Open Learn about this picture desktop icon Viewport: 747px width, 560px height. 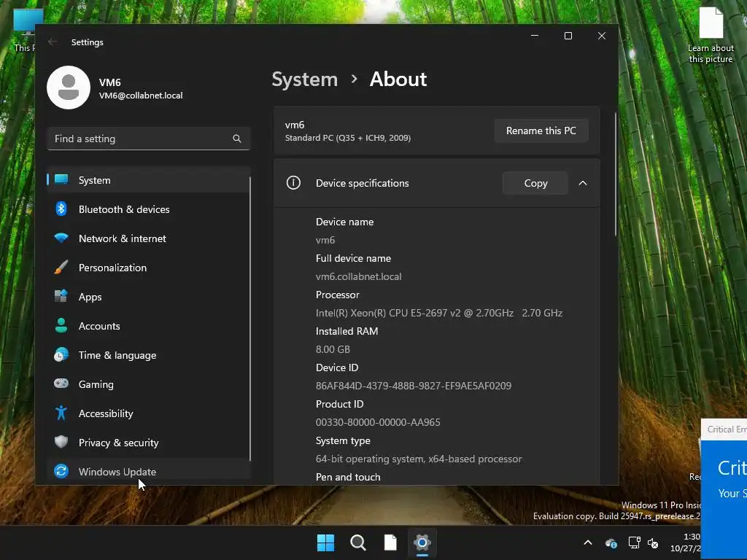coord(711,36)
